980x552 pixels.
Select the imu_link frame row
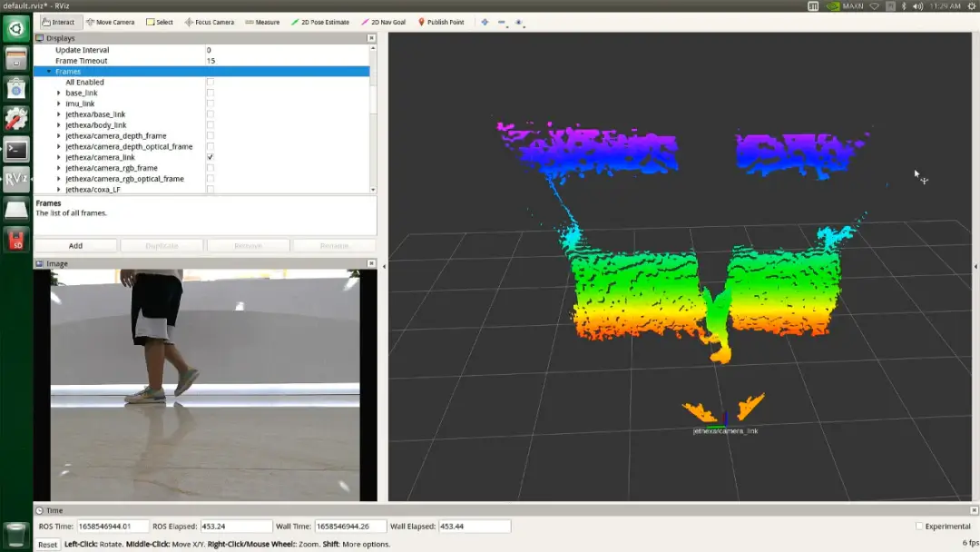pos(80,103)
